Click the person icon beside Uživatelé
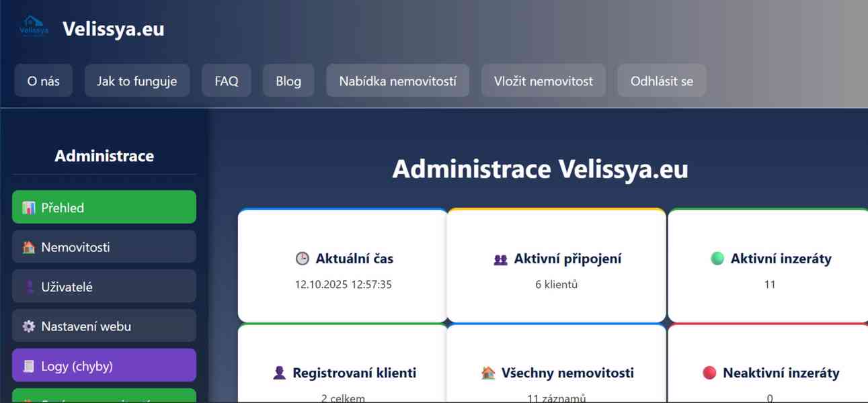This screenshot has width=868, height=403. (x=28, y=287)
